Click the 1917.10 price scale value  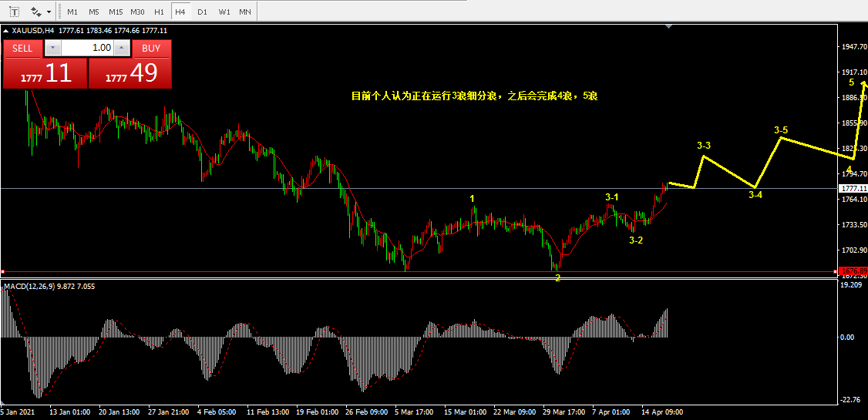tap(853, 72)
